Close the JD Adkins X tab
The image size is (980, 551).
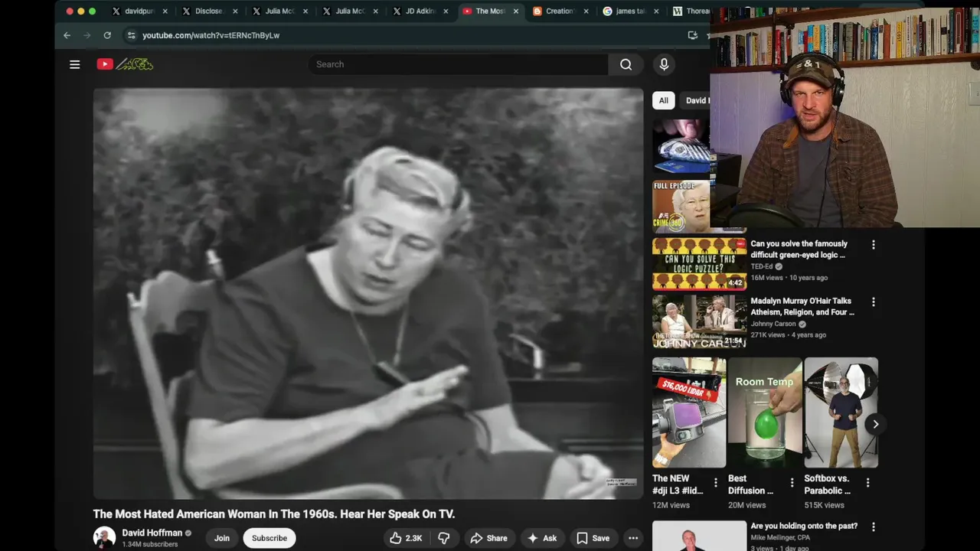[x=446, y=11]
